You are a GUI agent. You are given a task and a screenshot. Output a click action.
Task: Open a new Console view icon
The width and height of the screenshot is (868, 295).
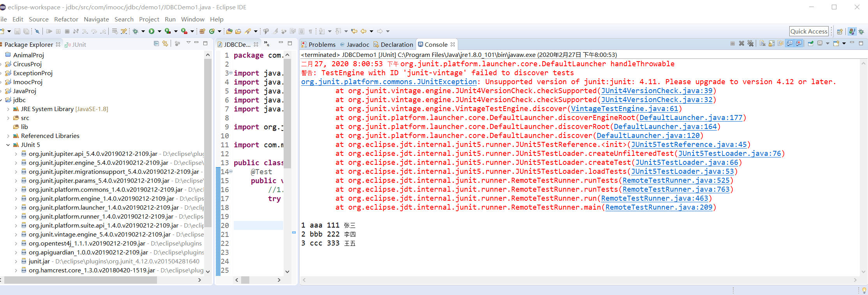coord(836,43)
